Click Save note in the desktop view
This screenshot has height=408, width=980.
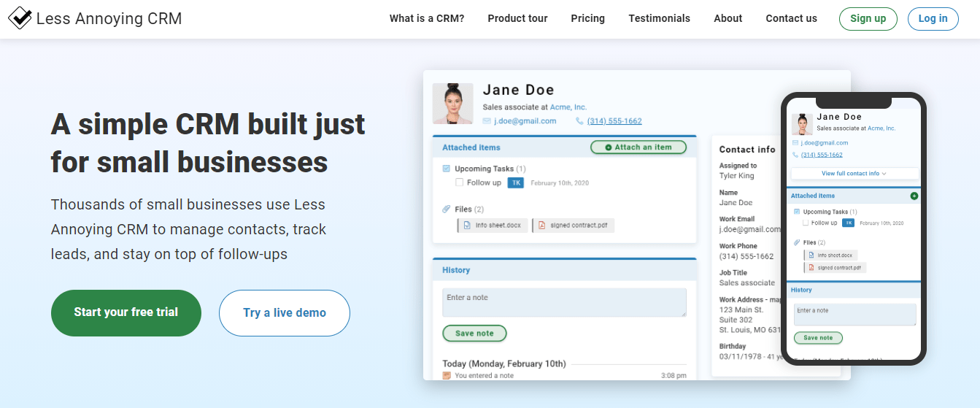(474, 334)
